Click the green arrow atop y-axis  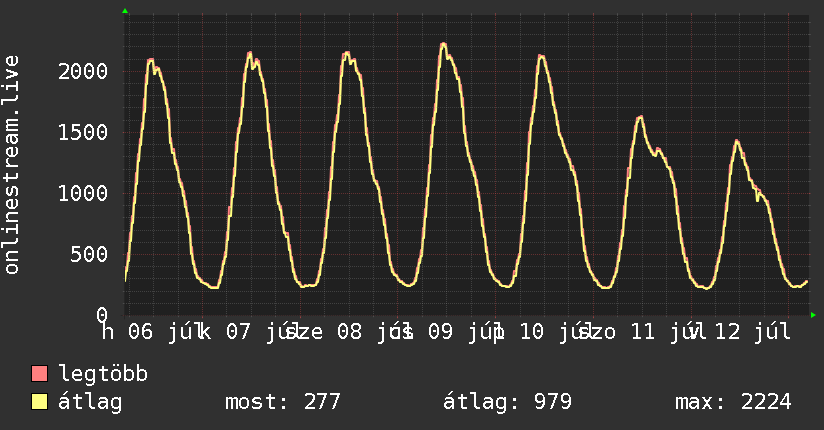(x=125, y=11)
